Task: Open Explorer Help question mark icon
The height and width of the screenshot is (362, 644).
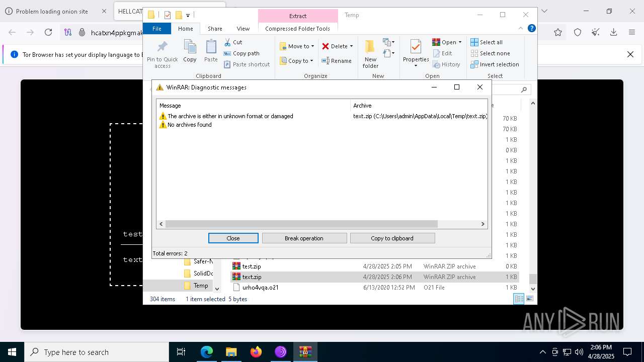Action: pos(531,28)
